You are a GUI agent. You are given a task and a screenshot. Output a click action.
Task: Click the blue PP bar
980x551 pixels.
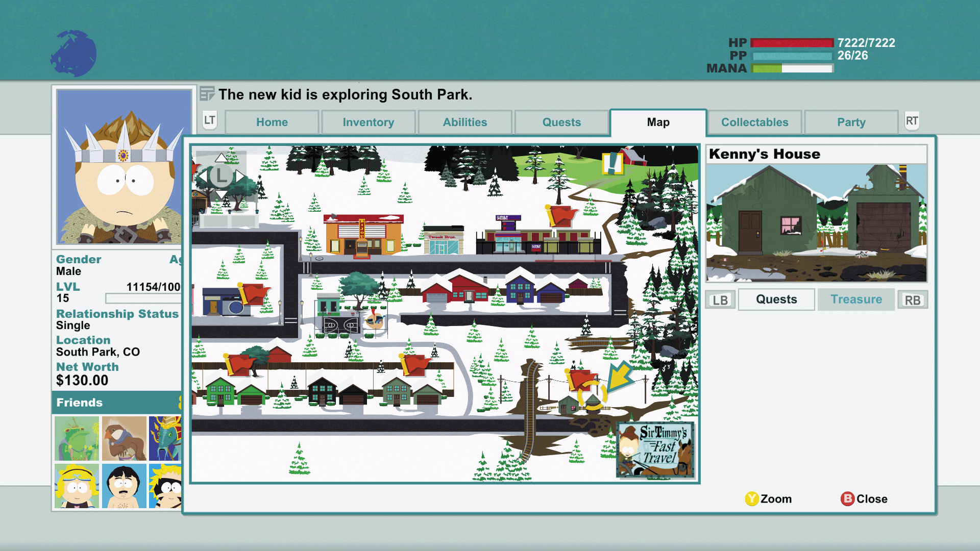(x=792, y=56)
